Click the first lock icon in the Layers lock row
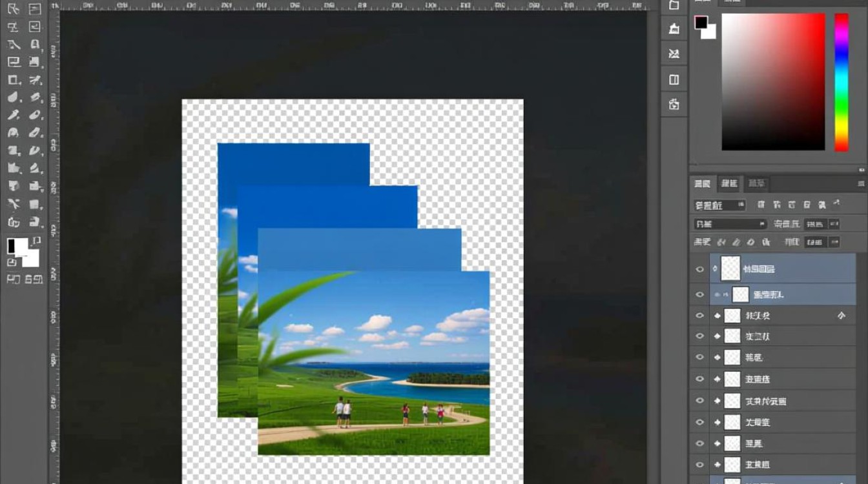Image resolution: width=868 pixels, height=484 pixels. coord(722,242)
